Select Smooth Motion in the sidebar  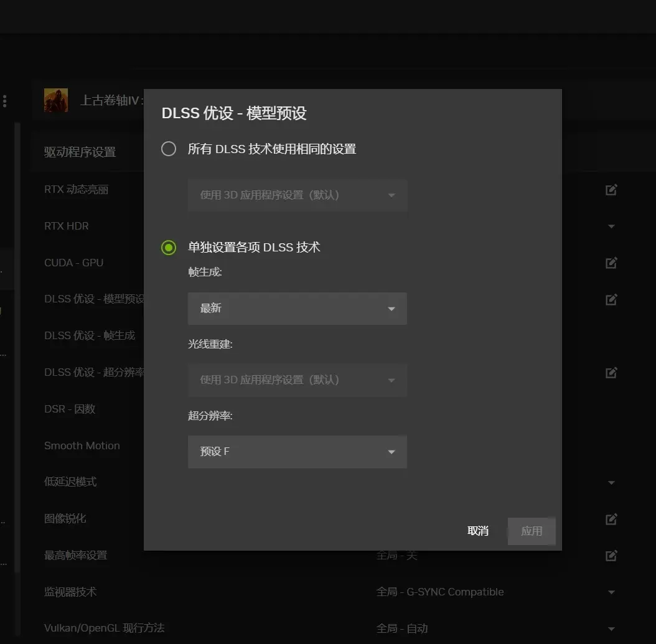click(x=82, y=446)
